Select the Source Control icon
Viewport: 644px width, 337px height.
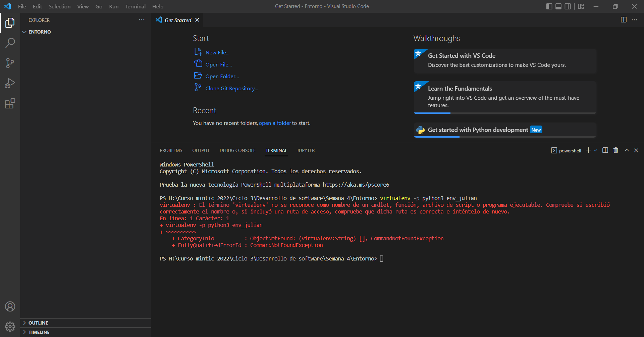[10, 63]
